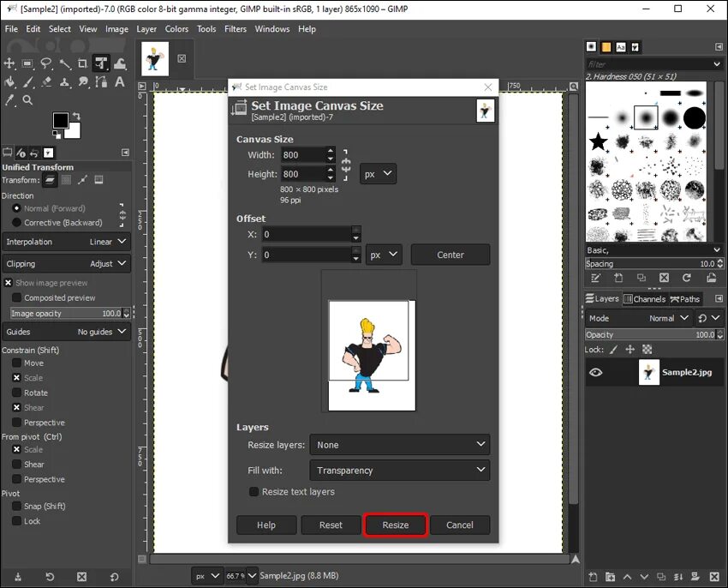Open the Resize layers None dropdown
The image size is (728, 588).
pyautogui.click(x=400, y=445)
